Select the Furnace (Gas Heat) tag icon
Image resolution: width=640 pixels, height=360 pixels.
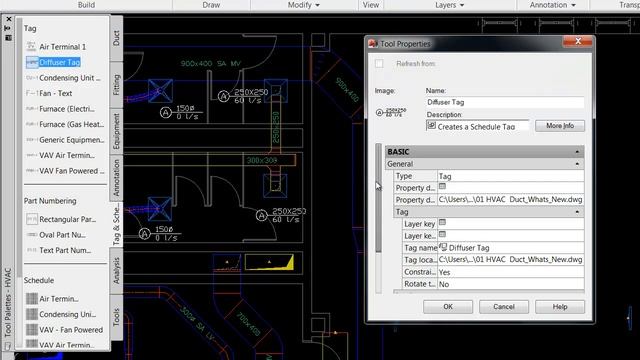click(x=32, y=124)
